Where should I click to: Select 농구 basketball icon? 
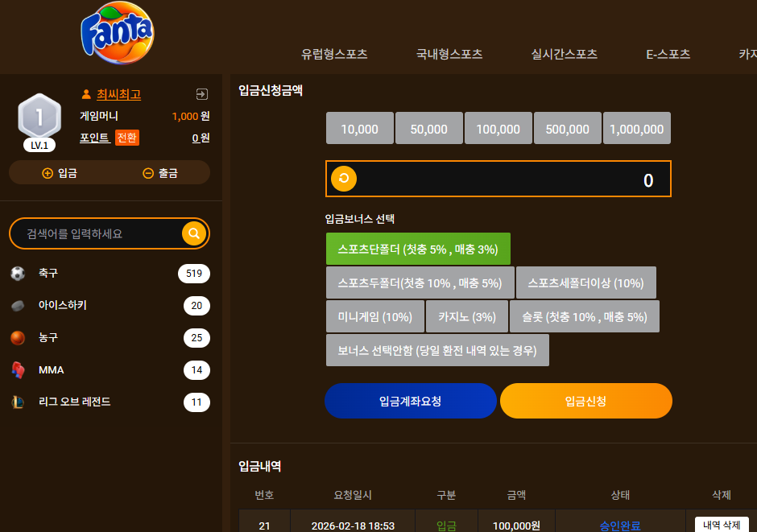point(18,337)
